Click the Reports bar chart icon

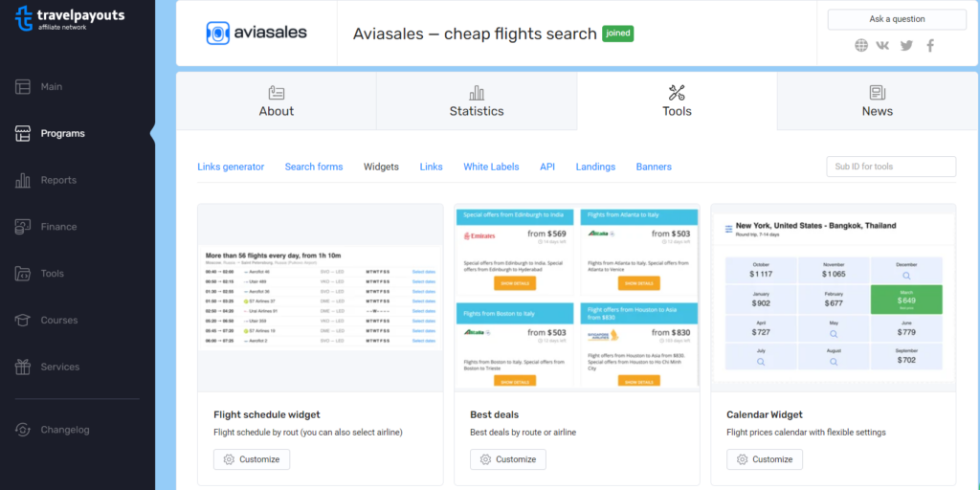pos(23,180)
